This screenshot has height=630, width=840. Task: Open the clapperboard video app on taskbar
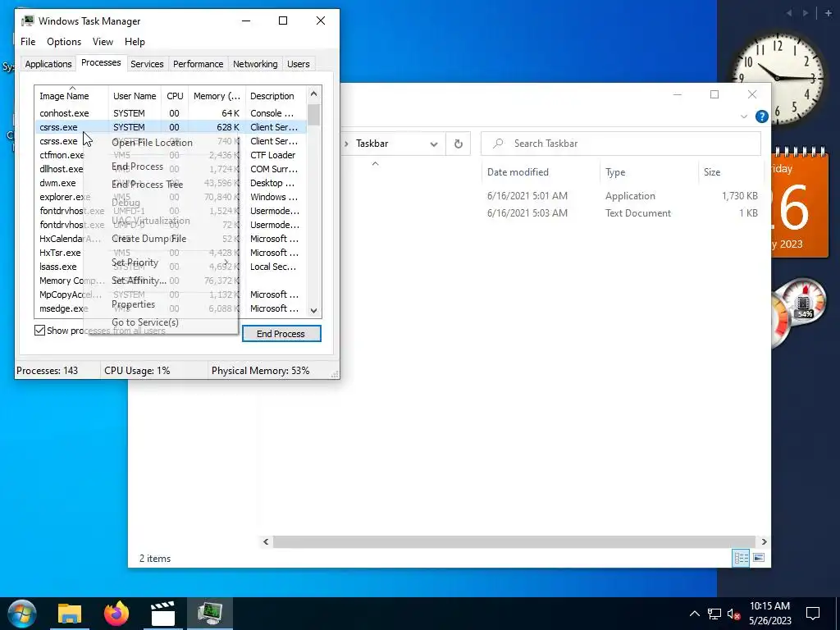coord(163,614)
